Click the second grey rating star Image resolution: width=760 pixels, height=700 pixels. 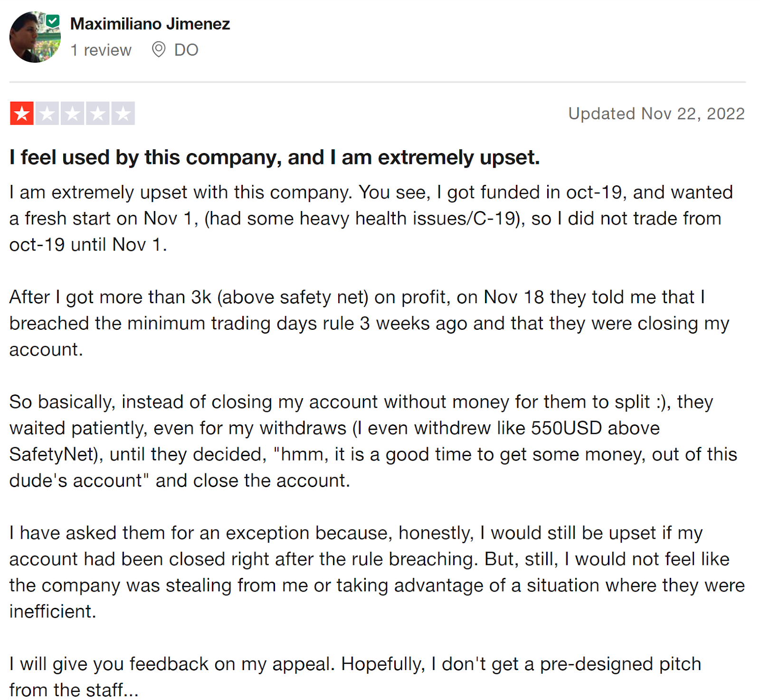click(47, 114)
